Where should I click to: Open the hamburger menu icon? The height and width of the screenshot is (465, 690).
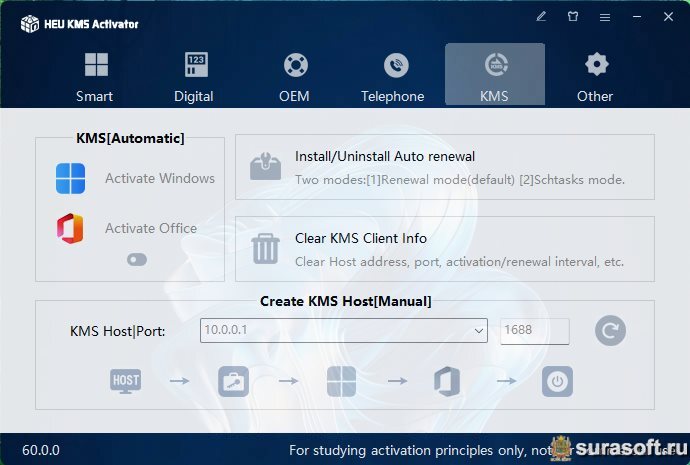pyautogui.click(x=605, y=17)
